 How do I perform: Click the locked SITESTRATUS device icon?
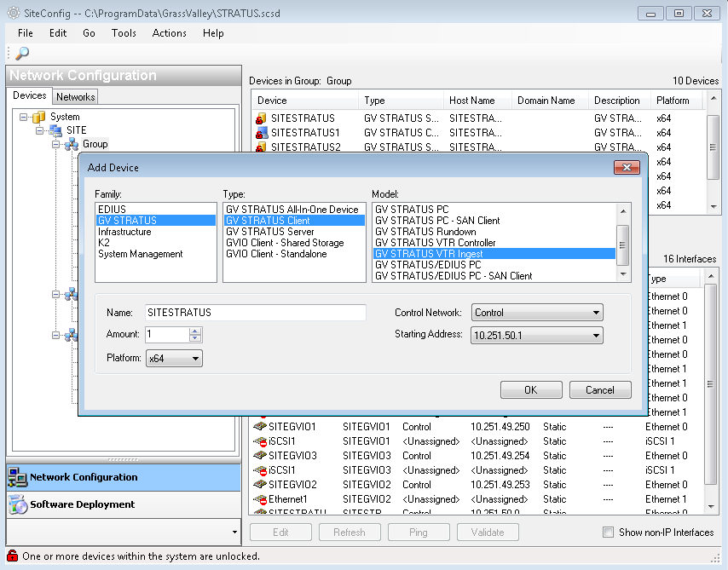[x=261, y=118]
